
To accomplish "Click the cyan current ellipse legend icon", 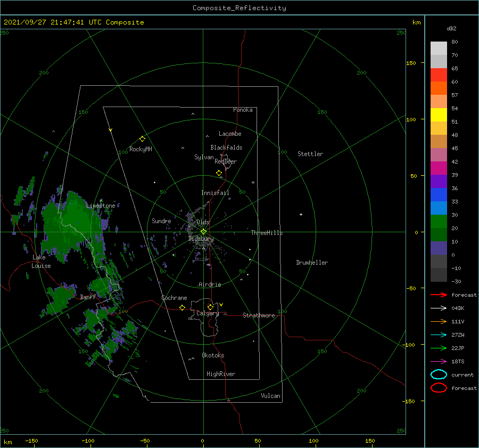I will [x=439, y=374].
